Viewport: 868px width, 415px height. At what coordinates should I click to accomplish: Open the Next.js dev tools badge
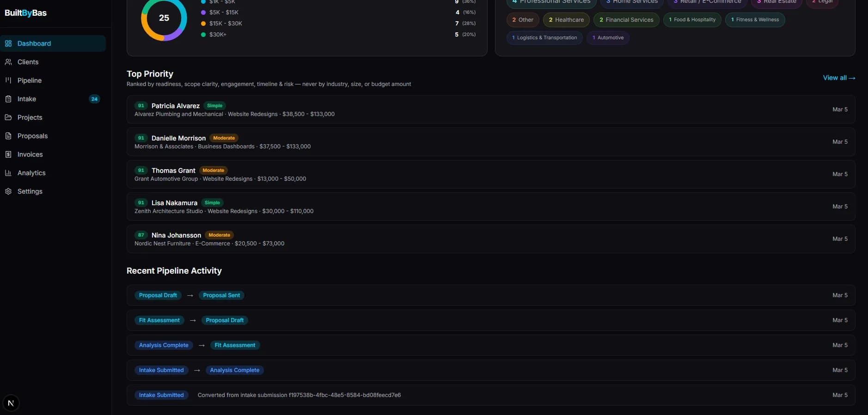tap(11, 403)
